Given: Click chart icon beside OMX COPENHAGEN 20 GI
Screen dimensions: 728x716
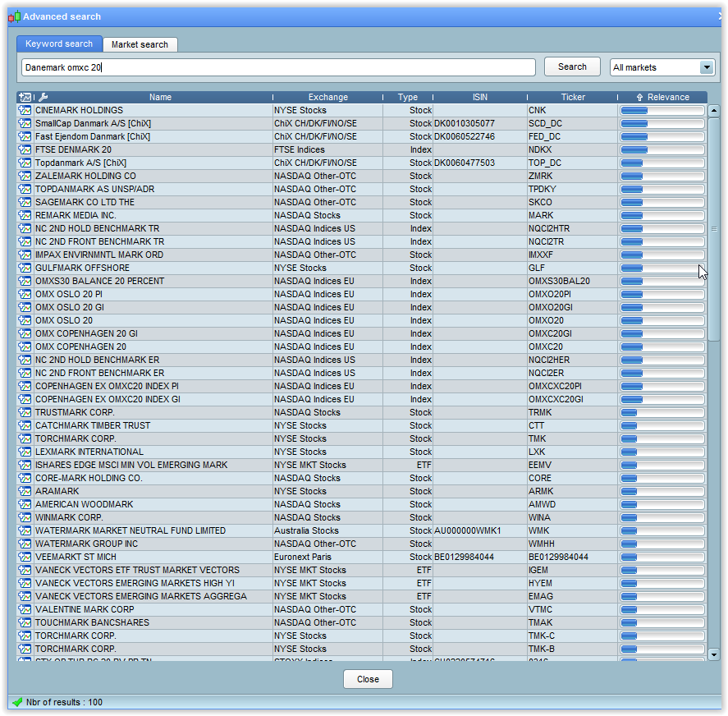Looking at the screenshot, I should coord(25,333).
